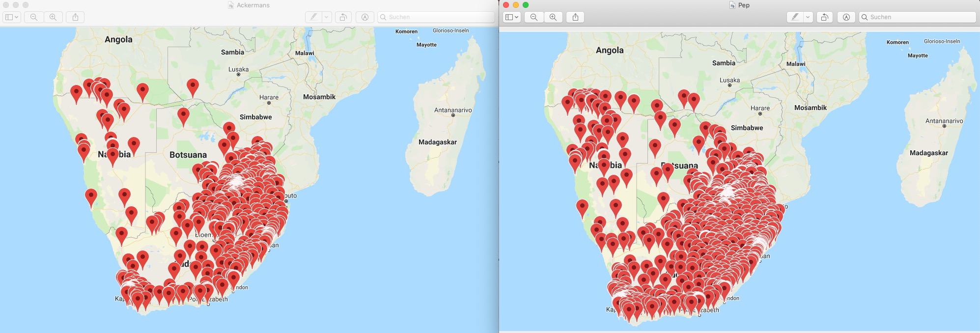Show markup toolbar in Ackermans window

tap(365, 17)
